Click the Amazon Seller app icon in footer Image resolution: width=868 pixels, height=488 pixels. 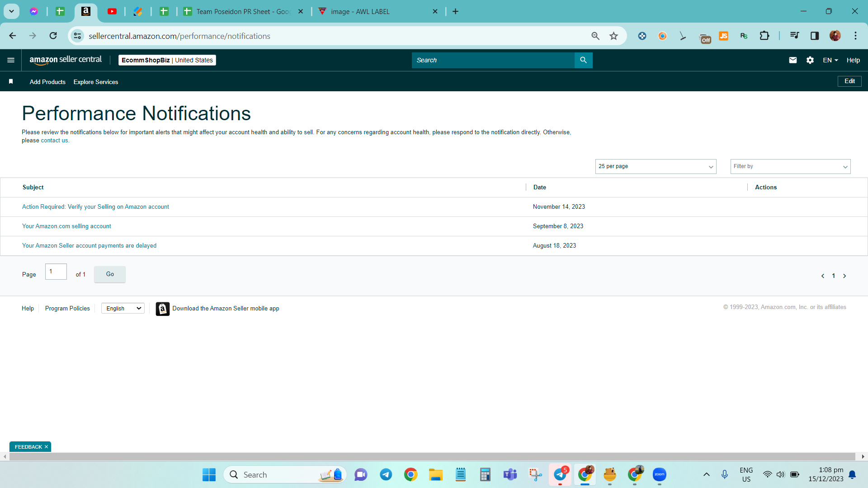coord(163,309)
